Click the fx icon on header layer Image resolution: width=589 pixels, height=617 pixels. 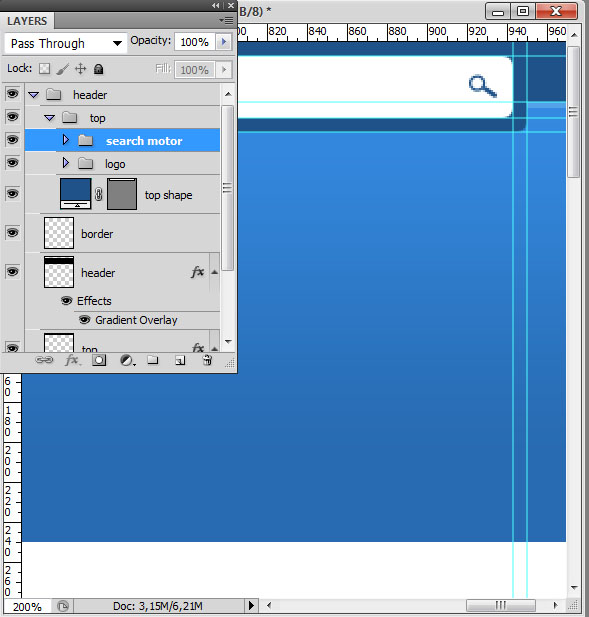click(198, 272)
